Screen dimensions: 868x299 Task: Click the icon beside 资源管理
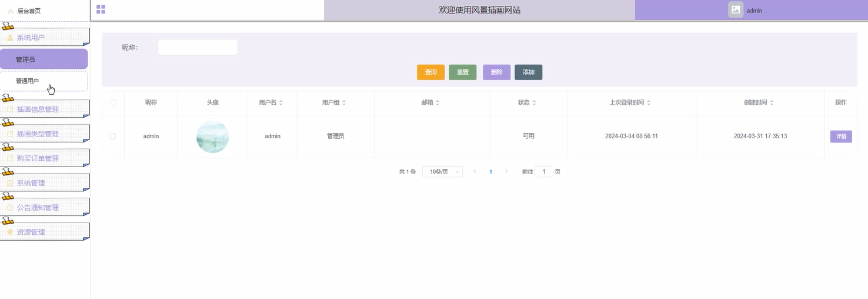pyautogui.click(x=10, y=232)
